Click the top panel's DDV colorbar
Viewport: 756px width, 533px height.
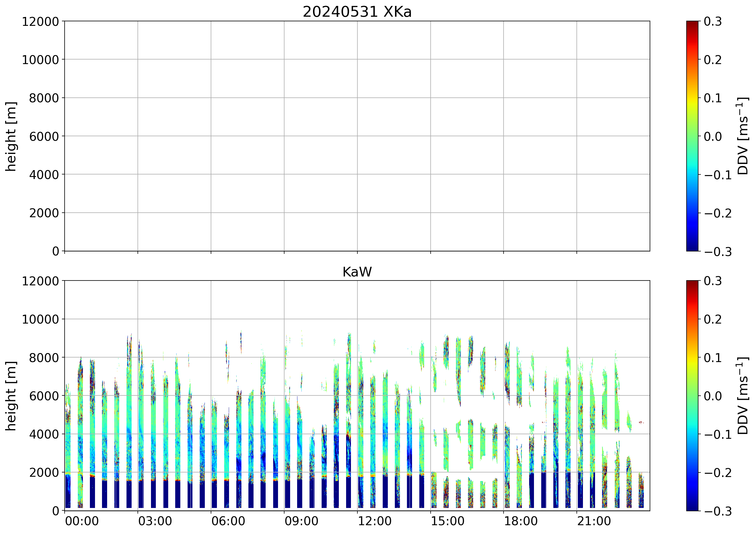(692, 136)
